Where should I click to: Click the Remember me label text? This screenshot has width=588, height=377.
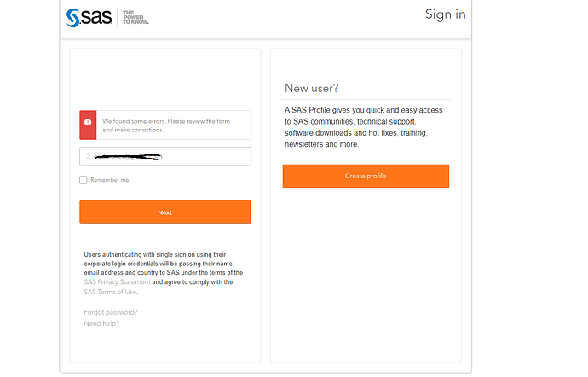[110, 180]
